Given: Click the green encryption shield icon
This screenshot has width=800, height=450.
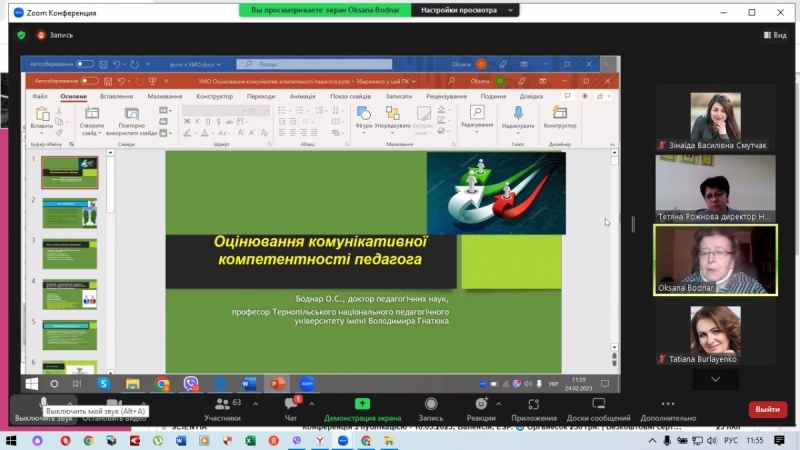Looking at the screenshot, I should 21,35.
